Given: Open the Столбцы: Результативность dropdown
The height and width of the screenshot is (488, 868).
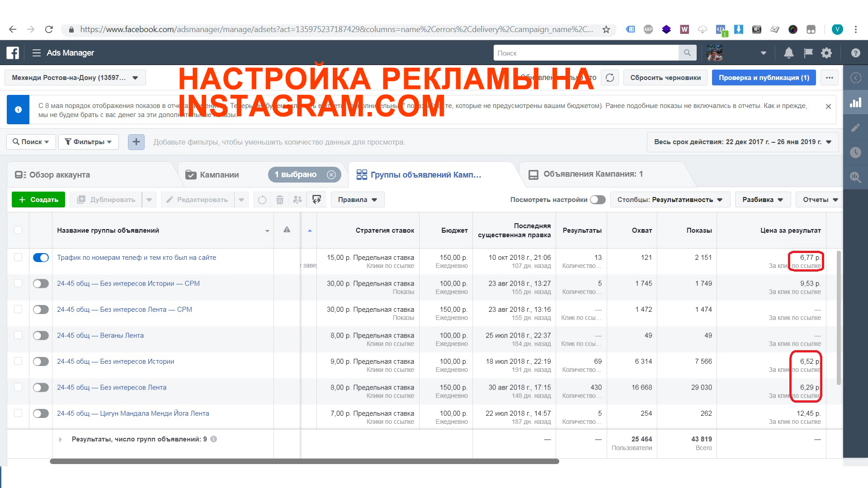Looking at the screenshot, I should click(x=670, y=200).
